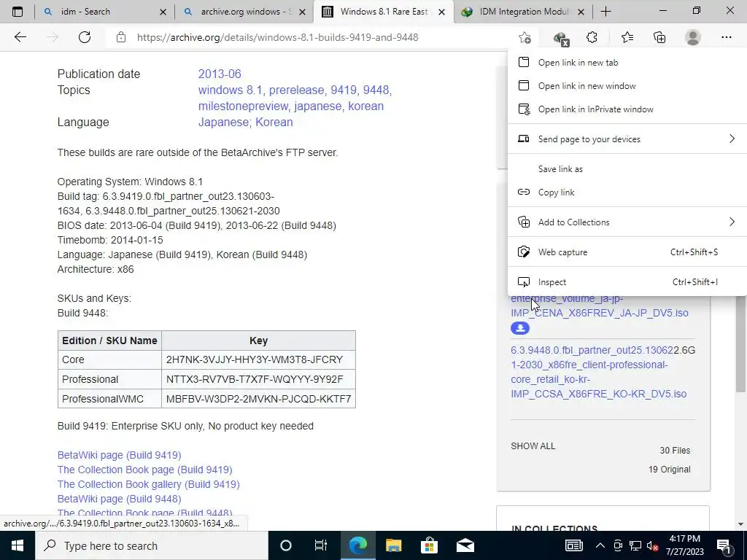The width and height of the screenshot is (747, 560).
Task: Click the muted volume tray icon
Action: pyautogui.click(x=653, y=545)
